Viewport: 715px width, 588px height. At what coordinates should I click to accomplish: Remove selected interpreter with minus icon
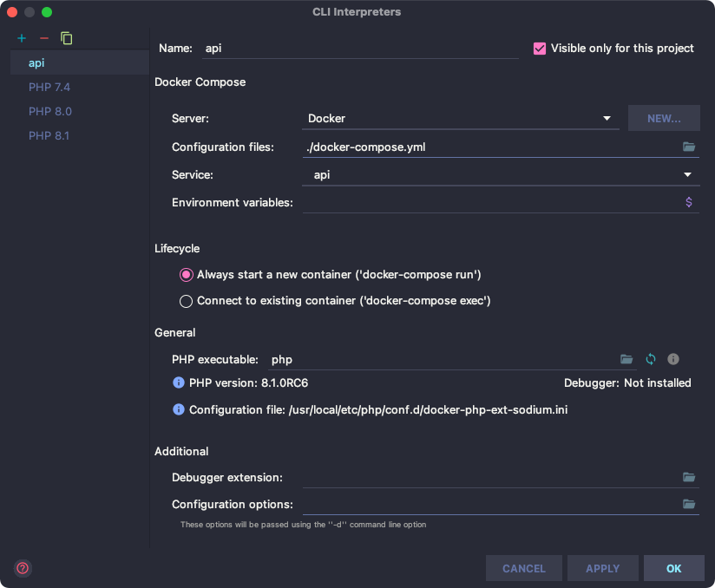tap(43, 38)
